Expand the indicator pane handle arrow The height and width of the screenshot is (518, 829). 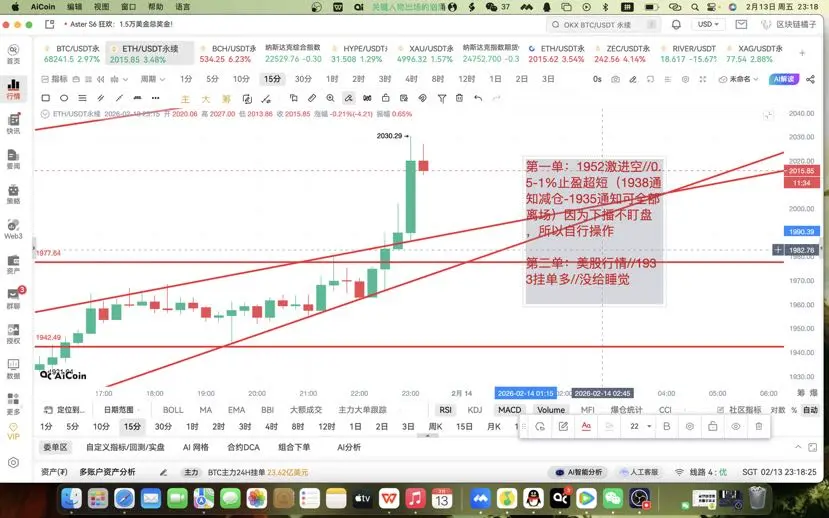(x=428, y=436)
